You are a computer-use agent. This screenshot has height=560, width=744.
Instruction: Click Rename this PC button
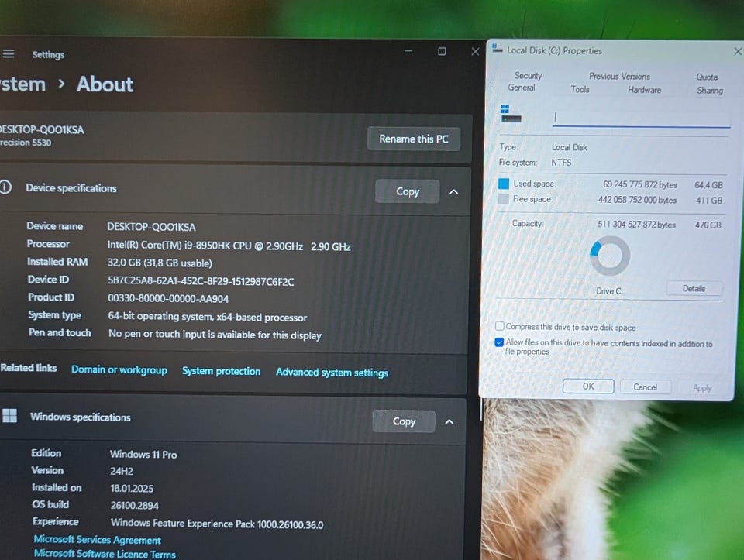413,139
